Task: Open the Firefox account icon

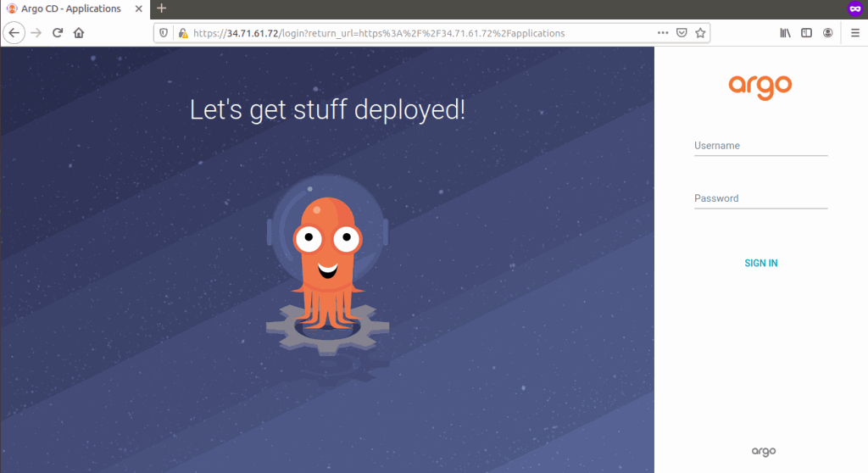Action: [x=827, y=33]
